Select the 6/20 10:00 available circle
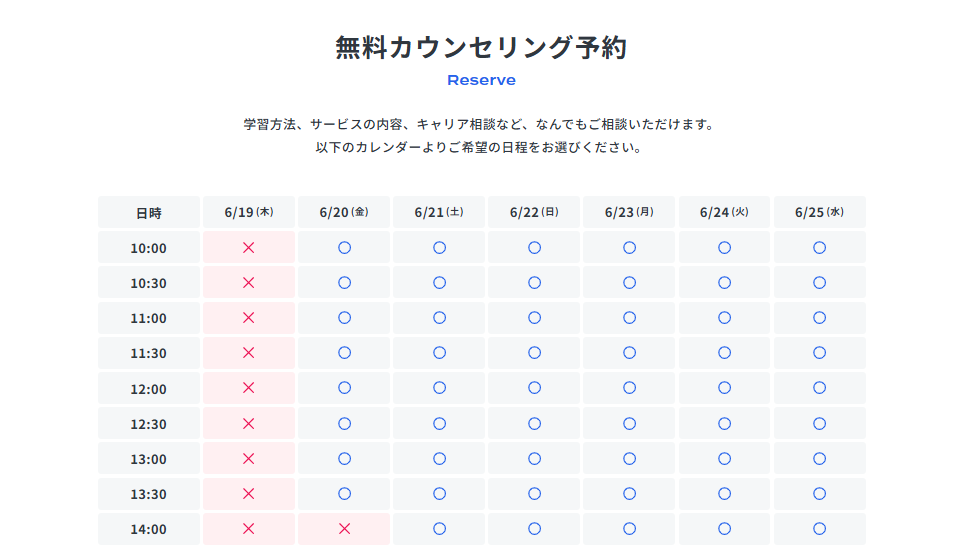 point(344,247)
